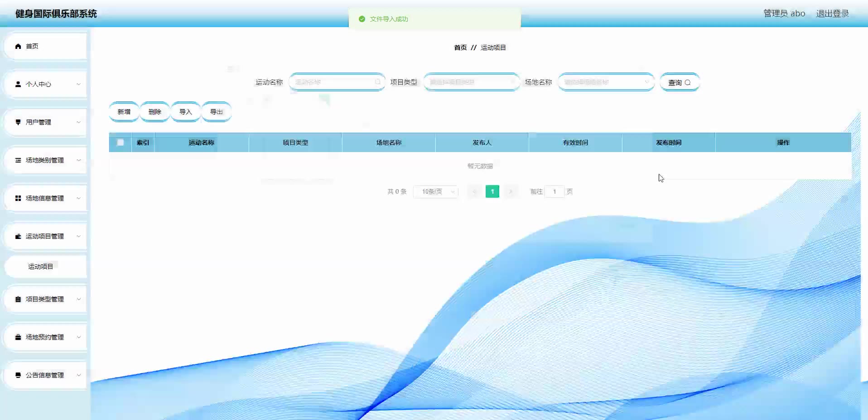Click the next page arrow
The height and width of the screenshot is (420, 868).
click(x=511, y=192)
